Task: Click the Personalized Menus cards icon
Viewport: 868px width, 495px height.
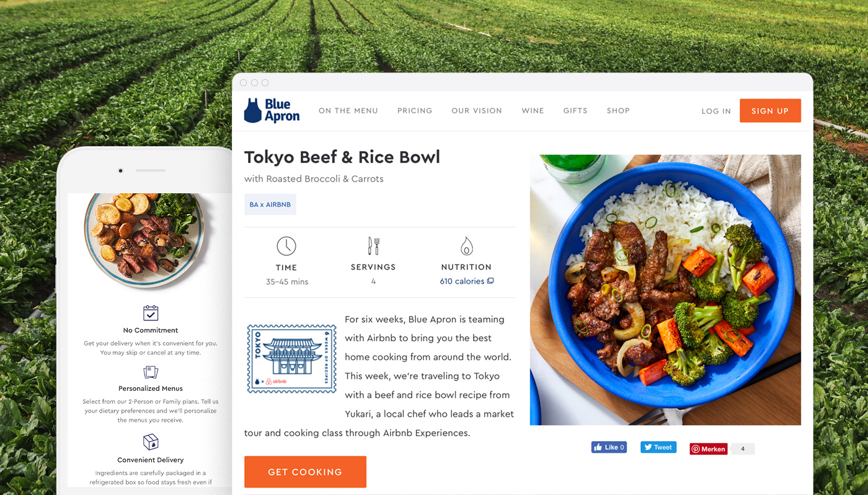Action: click(x=151, y=372)
